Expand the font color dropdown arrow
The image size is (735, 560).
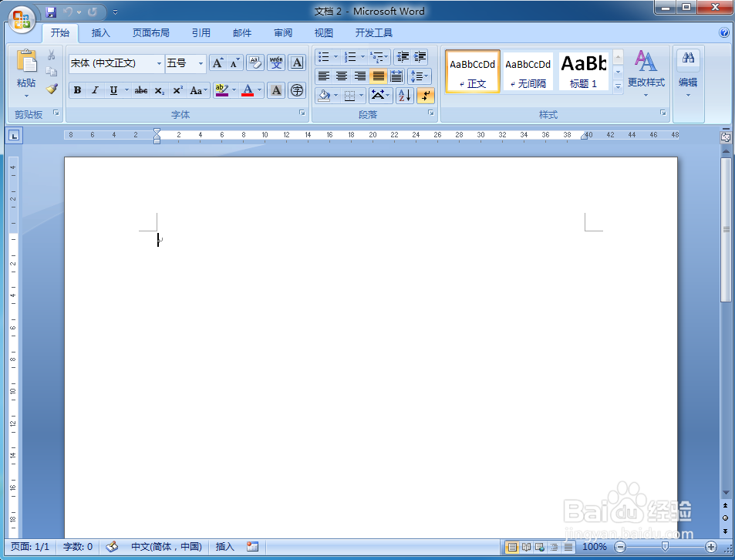258,90
